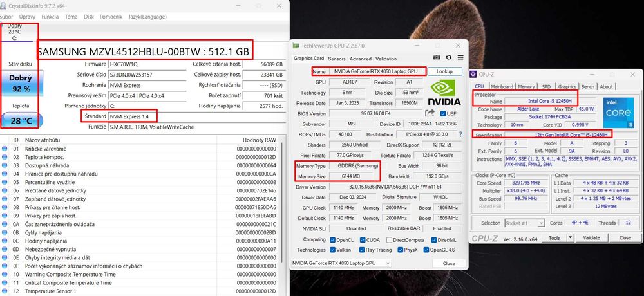
Task: Click the Validate button in CPU-Z
Action: [591, 237]
